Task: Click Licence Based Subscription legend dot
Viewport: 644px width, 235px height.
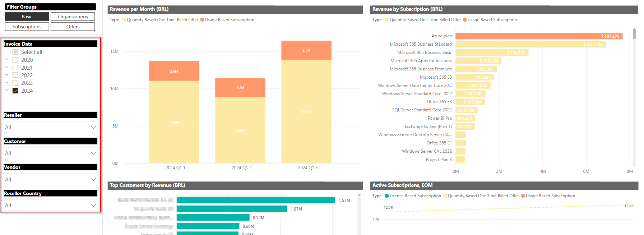Action: pos(387,196)
